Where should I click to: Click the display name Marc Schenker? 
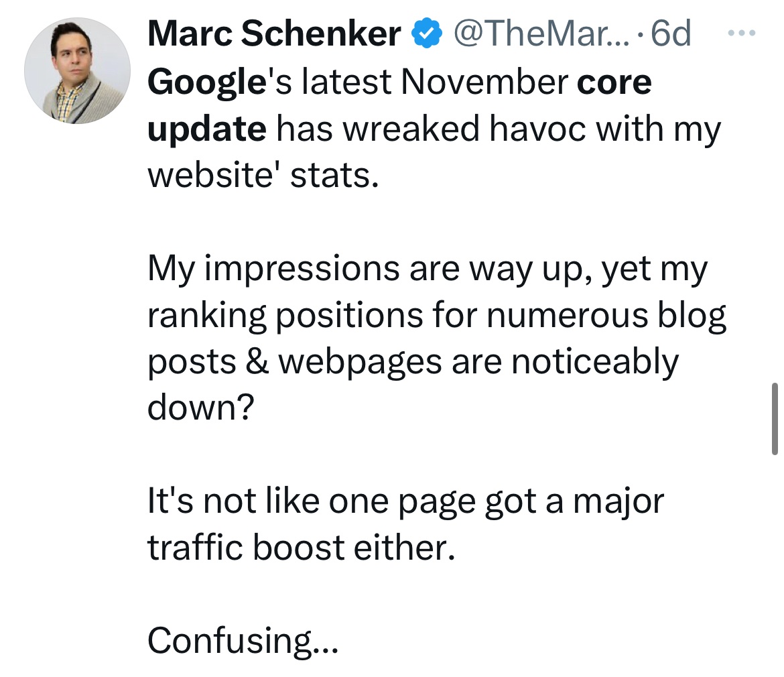click(274, 34)
